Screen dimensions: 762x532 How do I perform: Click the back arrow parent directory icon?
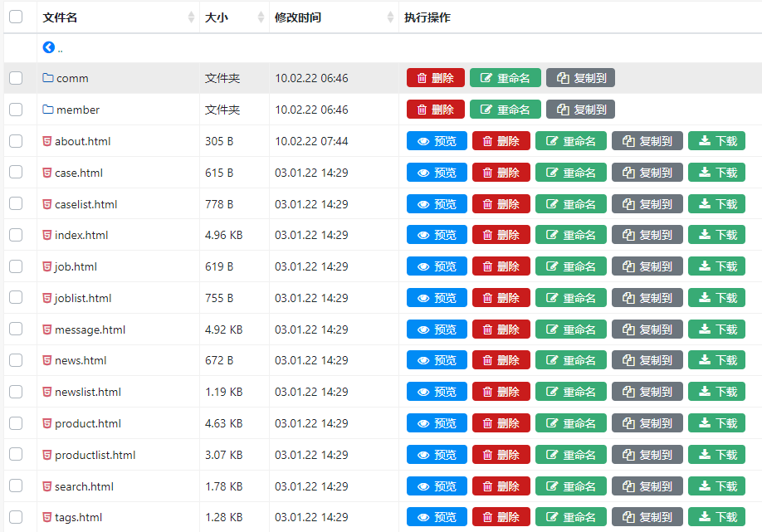coord(48,48)
